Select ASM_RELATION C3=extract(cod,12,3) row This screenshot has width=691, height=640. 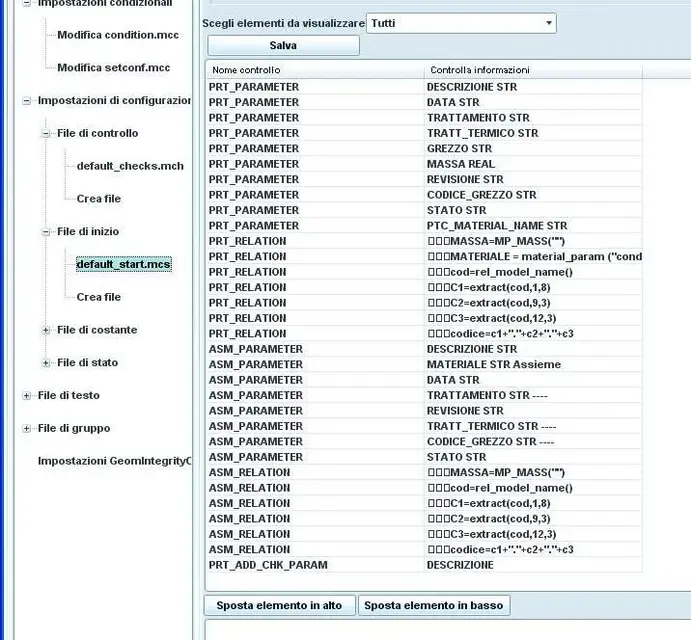[x=424, y=534]
